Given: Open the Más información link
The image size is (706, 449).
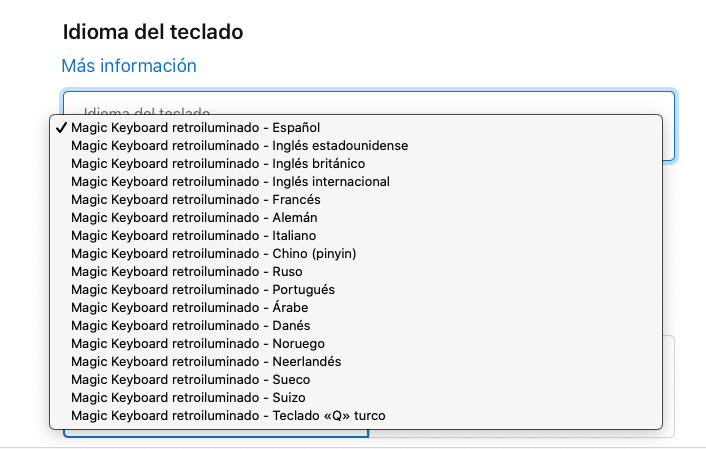Looking at the screenshot, I should coord(129,66).
